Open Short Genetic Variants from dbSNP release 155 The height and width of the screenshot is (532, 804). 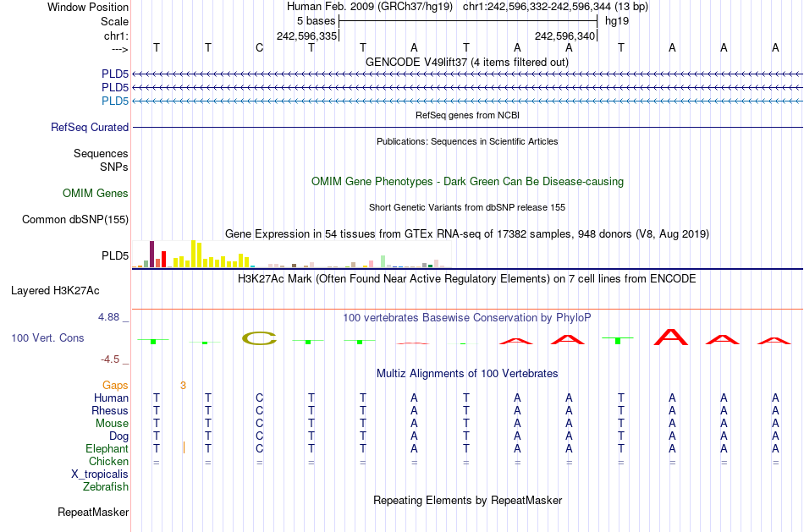tap(467, 207)
